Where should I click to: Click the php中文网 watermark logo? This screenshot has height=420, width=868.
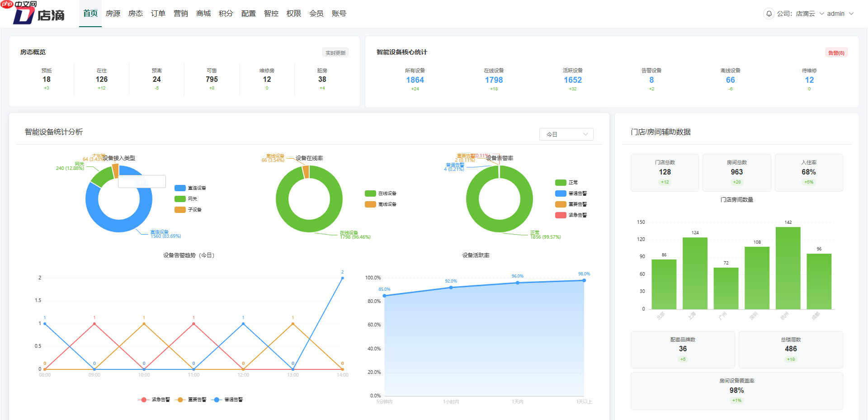tap(19, 4)
